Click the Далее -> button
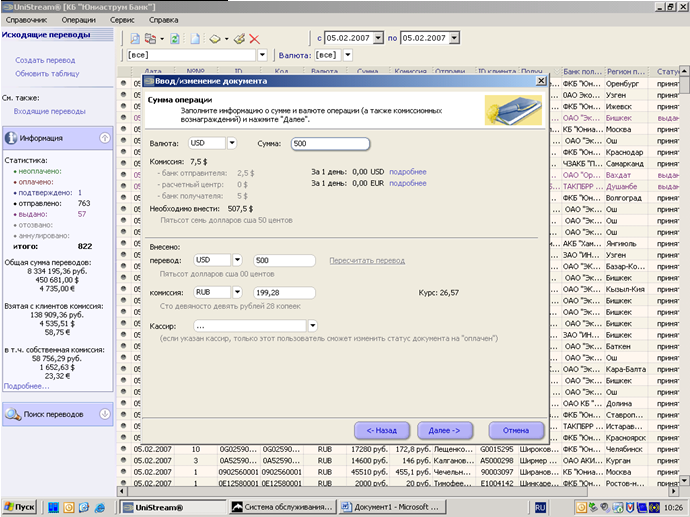This screenshot has height=517, width=690. click(x=444, y=431)
